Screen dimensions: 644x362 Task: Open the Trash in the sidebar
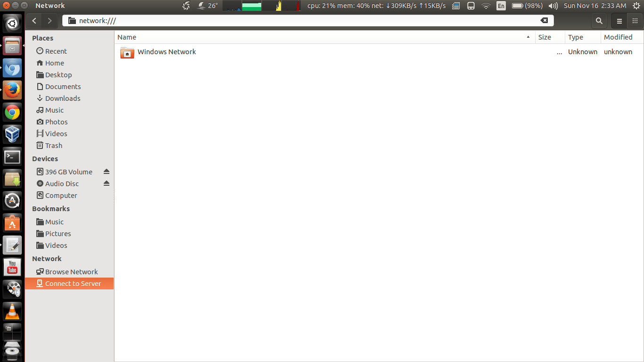69,145
